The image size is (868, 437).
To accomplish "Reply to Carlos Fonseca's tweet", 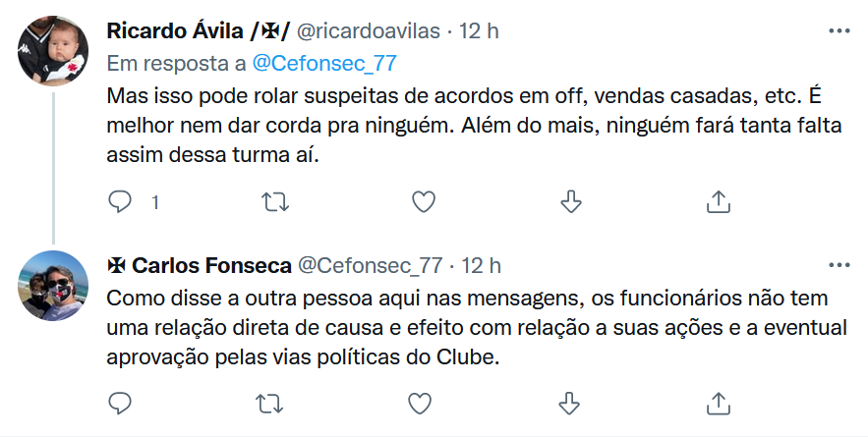I will click(x=120, y=403).
